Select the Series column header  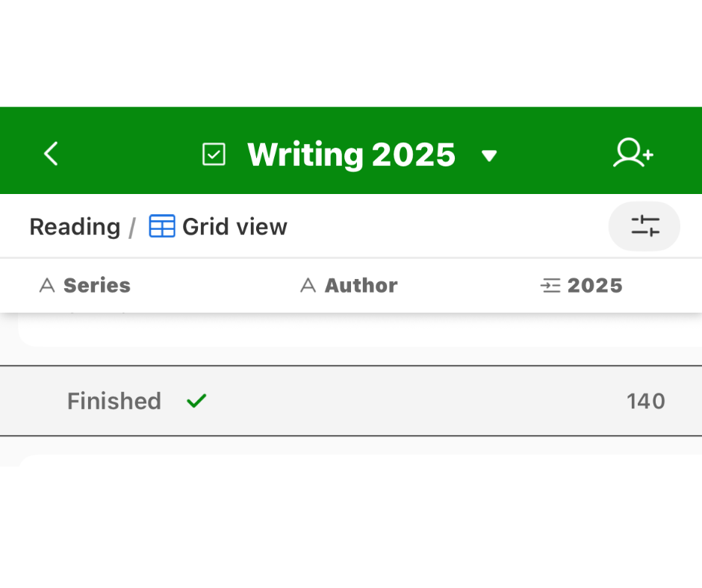click(x=97, y=286)
